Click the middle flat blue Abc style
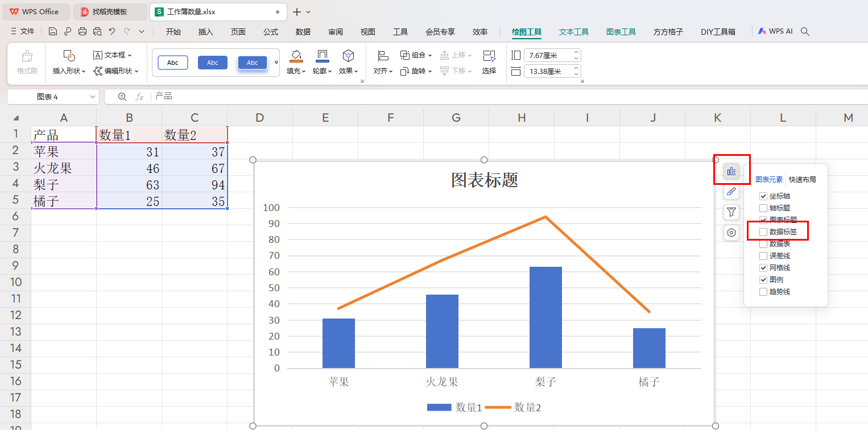This screenshot has height=430, width=868. click(213, 63)
